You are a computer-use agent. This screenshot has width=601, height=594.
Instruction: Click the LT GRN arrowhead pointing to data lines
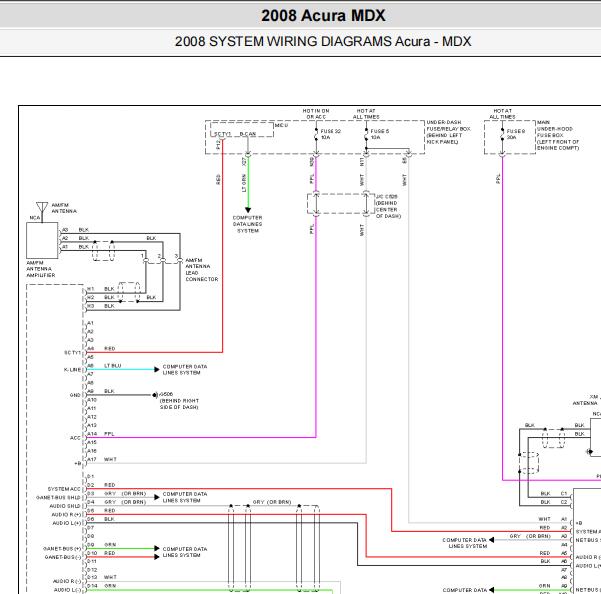[x=248, y=210]
